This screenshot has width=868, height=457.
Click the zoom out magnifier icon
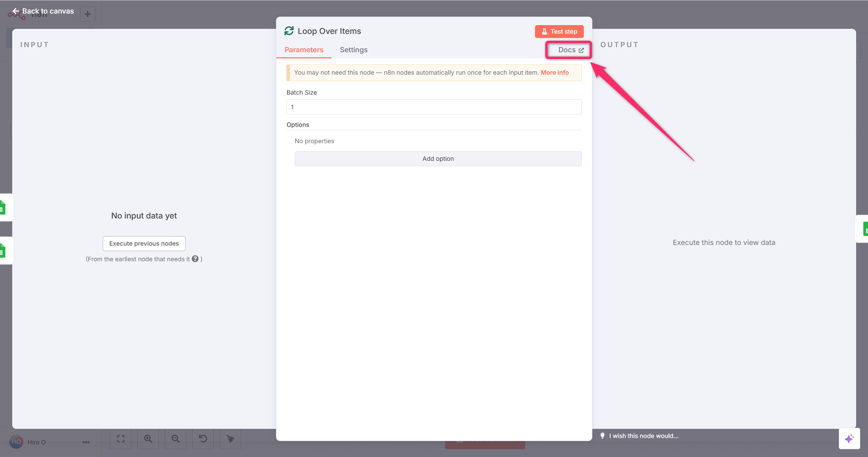point(175,439)
